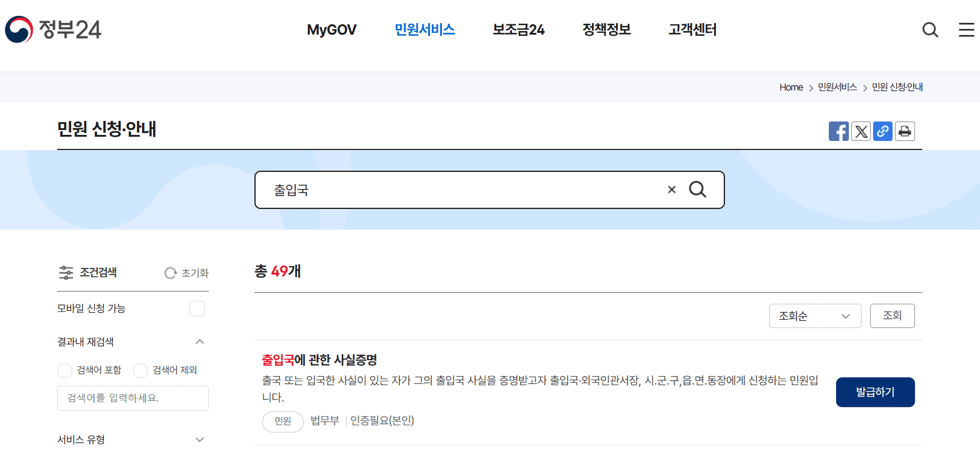980x455 pixels.
Task: Share page on X (Twitter)
Action: (x=861, y=131)
